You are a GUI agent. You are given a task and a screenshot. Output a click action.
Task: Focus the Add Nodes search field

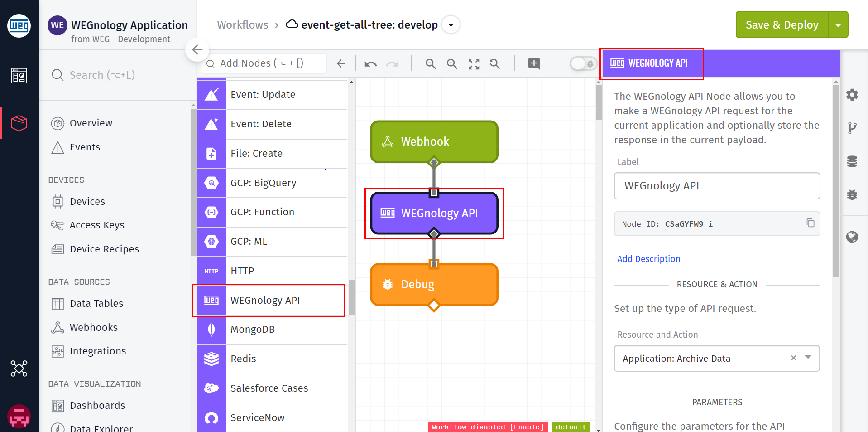tap(264, 63)
